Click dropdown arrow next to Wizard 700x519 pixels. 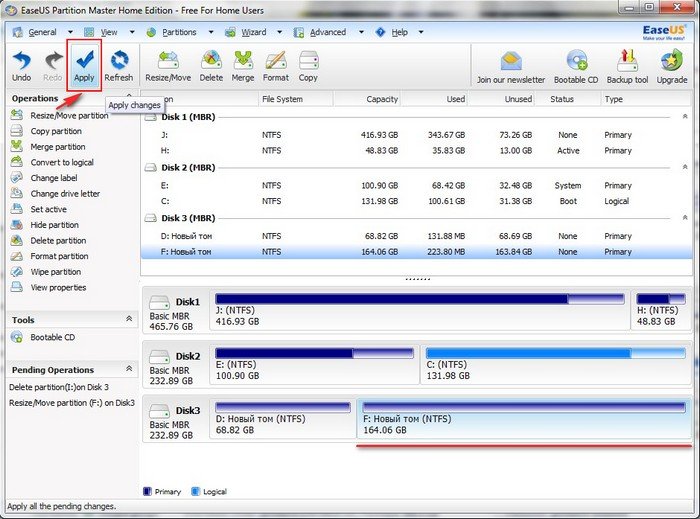click(279, 32)
